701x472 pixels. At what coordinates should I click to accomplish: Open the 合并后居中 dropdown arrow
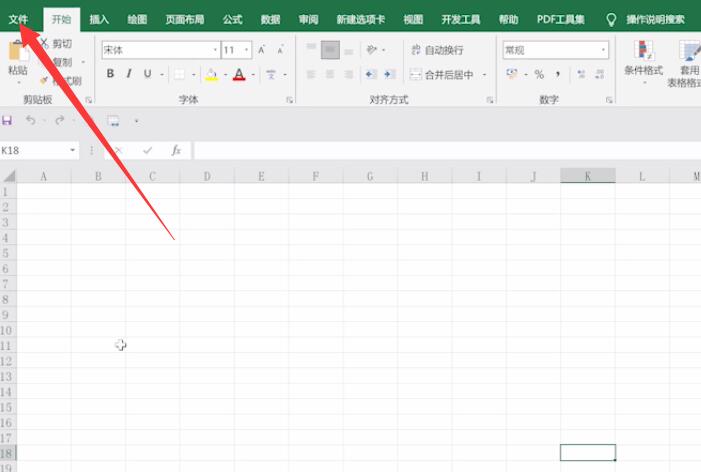click(x=484, y=75)
